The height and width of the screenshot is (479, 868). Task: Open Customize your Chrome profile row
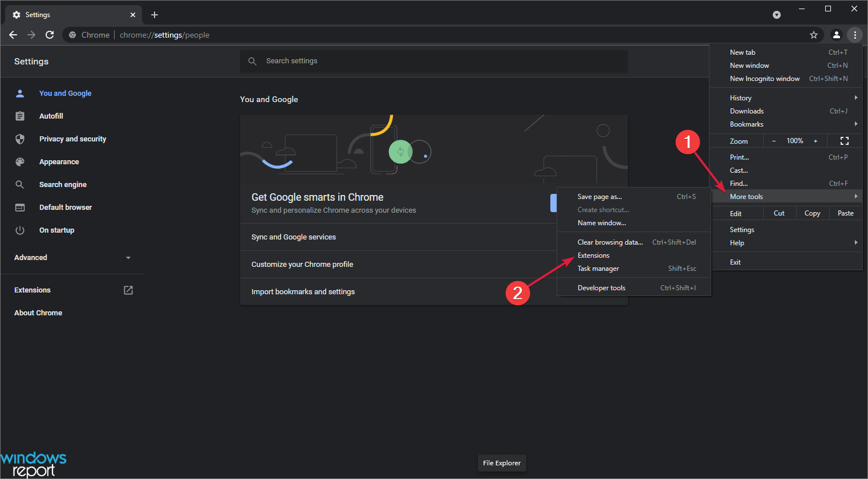(398, 265)
